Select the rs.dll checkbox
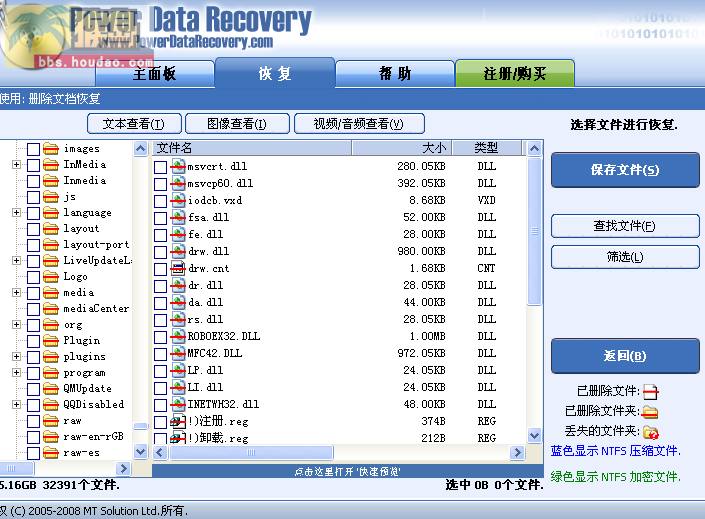705x519 pixels. [x=161, y=320]
